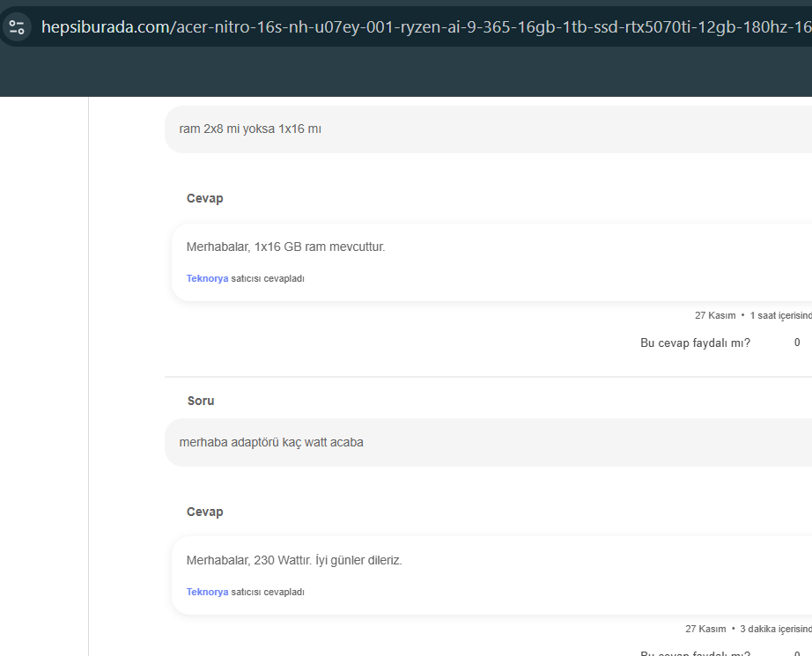Focus the hepsiburada.com URL address field
The height and width of the screenshot is (656, 812).
click(423, 26)
